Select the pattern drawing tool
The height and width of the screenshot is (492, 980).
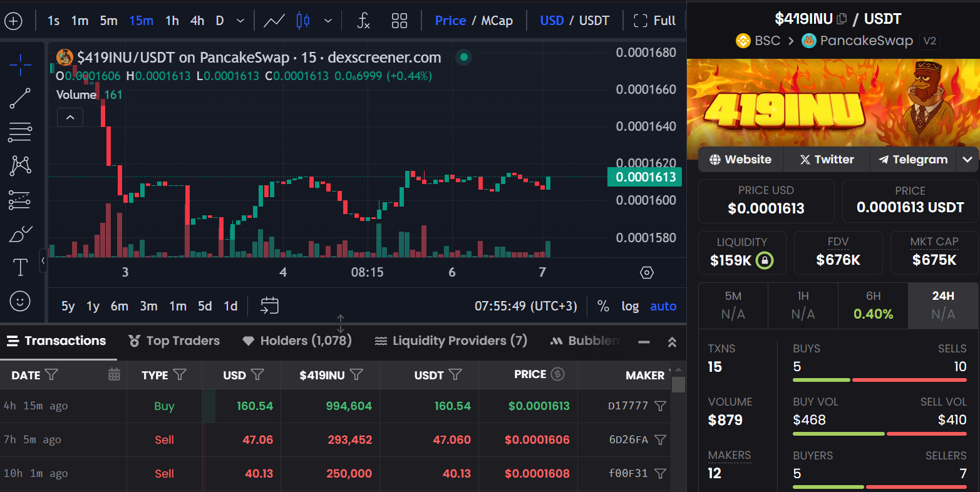20,165
